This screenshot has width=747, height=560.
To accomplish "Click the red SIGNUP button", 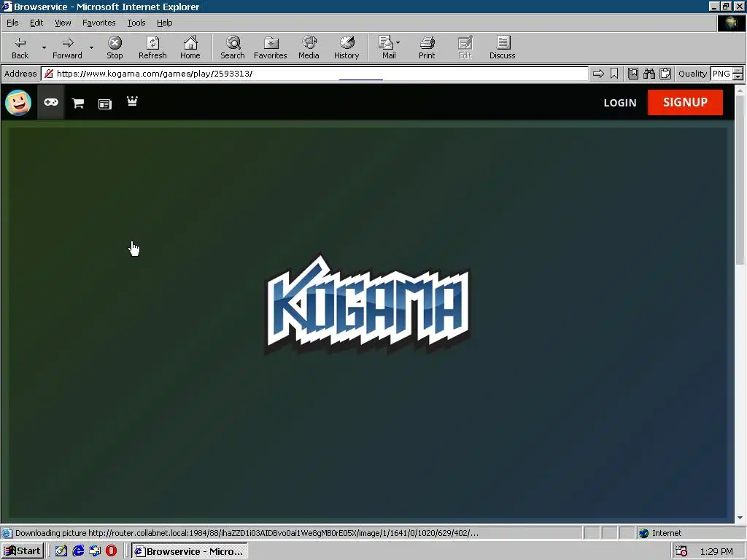I will tap(685, 102).
